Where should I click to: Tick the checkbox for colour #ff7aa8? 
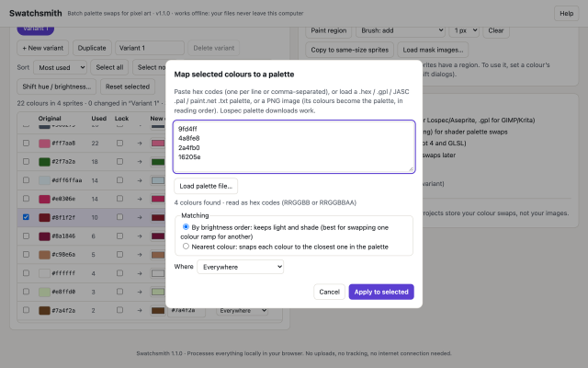click(x=26, y=143)
